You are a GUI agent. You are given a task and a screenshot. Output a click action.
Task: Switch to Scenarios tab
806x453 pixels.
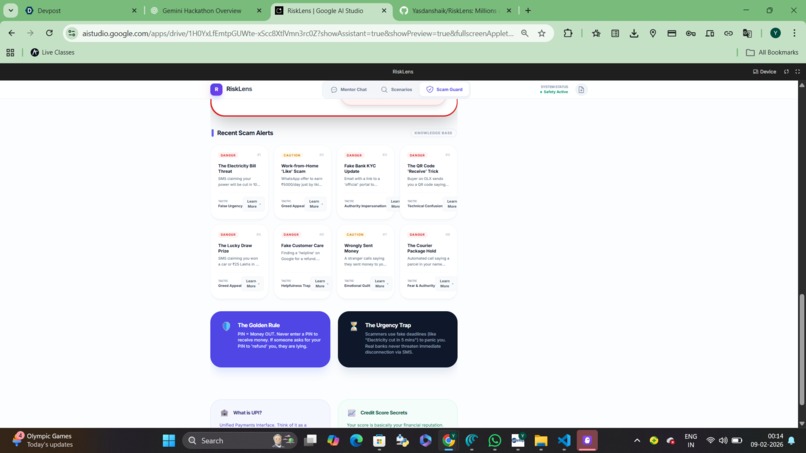pyautogui.click(x=396, y=89)
